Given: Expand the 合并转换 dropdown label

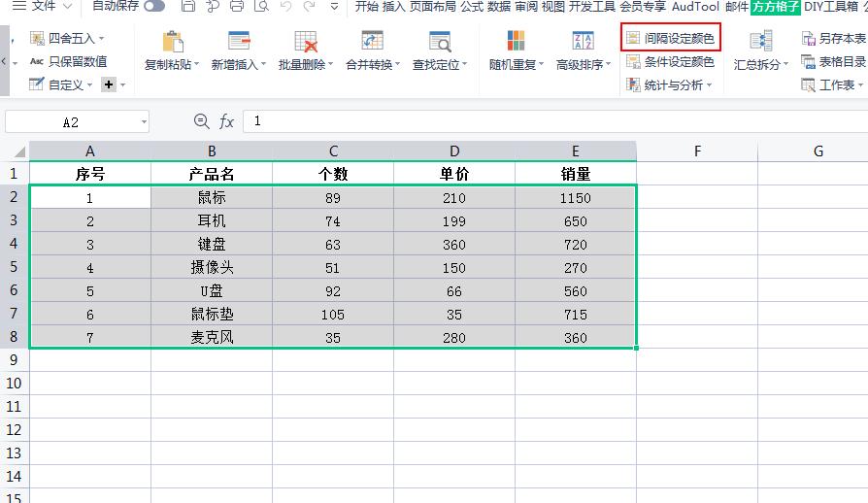Looking at the screenshot, I should 373,65.
